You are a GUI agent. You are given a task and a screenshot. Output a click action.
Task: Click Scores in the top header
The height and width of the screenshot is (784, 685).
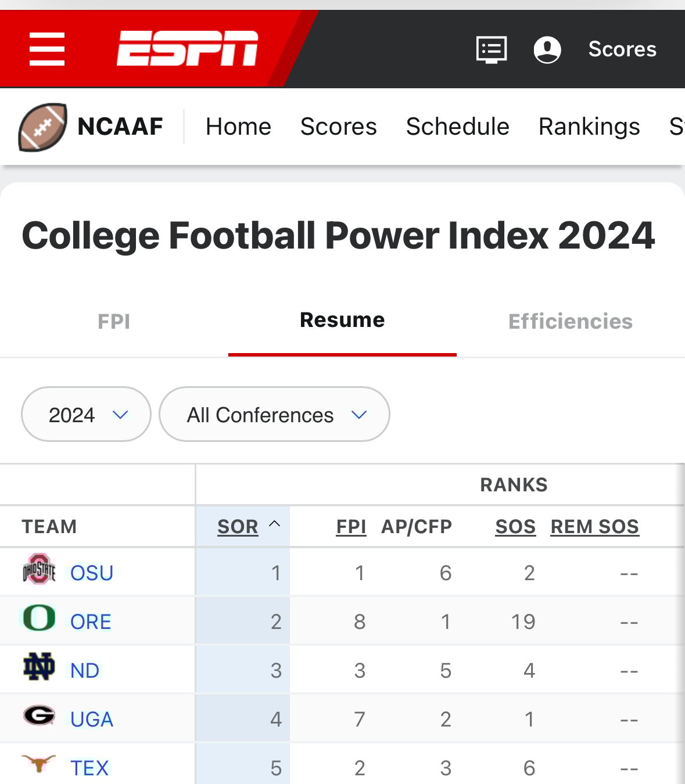pos(622,49)
